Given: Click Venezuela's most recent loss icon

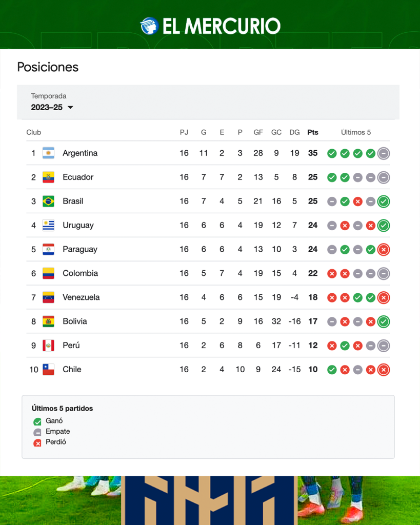Looking at the screenshot, I should 384,298.
